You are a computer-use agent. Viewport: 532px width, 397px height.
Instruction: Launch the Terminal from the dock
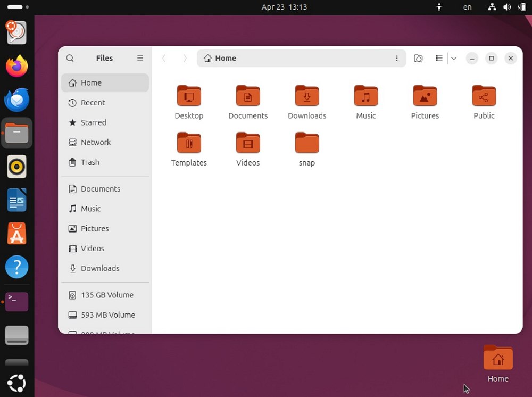pos(16,301)
